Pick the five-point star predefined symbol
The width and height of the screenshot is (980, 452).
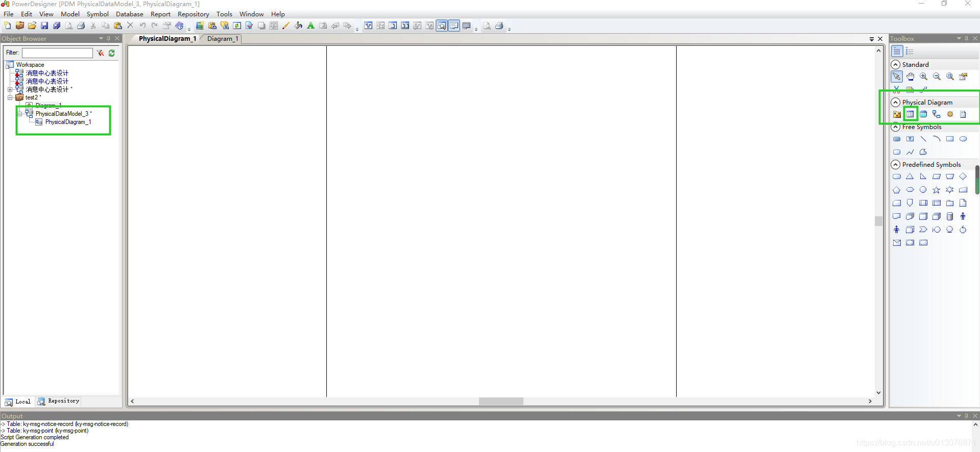937,190
